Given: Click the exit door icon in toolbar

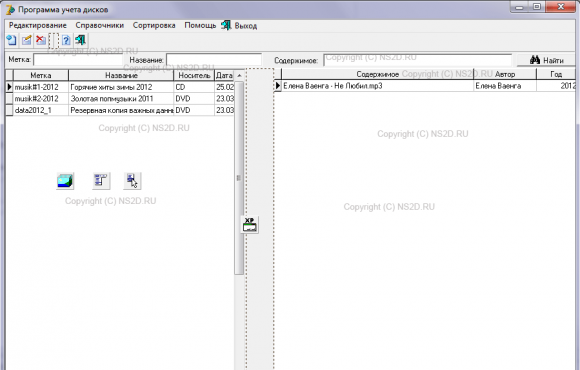Looking at the screenshot, I should tap(80, 40).
